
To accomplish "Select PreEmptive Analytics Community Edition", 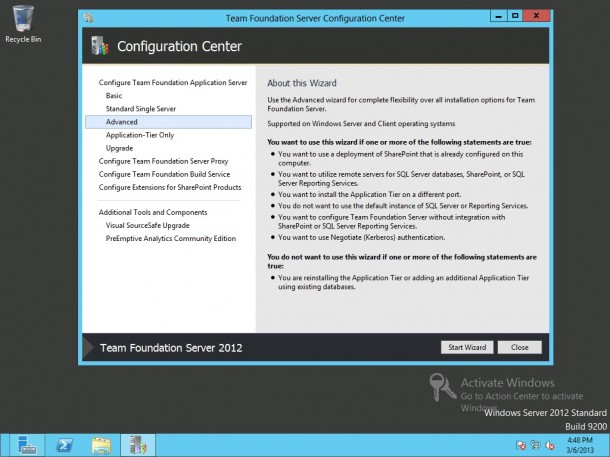I will coord(171,238).
